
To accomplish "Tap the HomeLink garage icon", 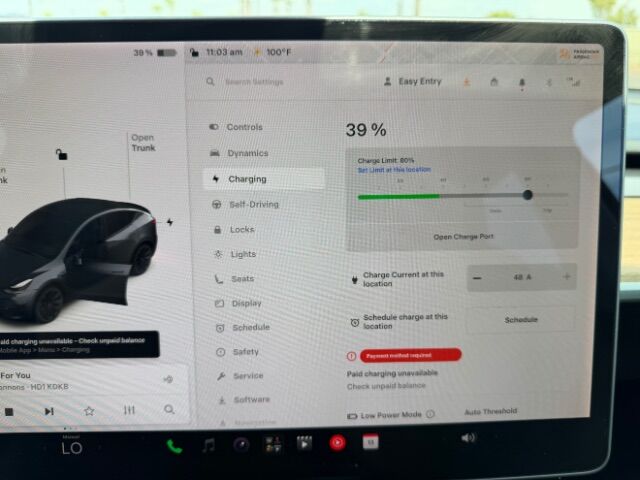I will point(494,82).
